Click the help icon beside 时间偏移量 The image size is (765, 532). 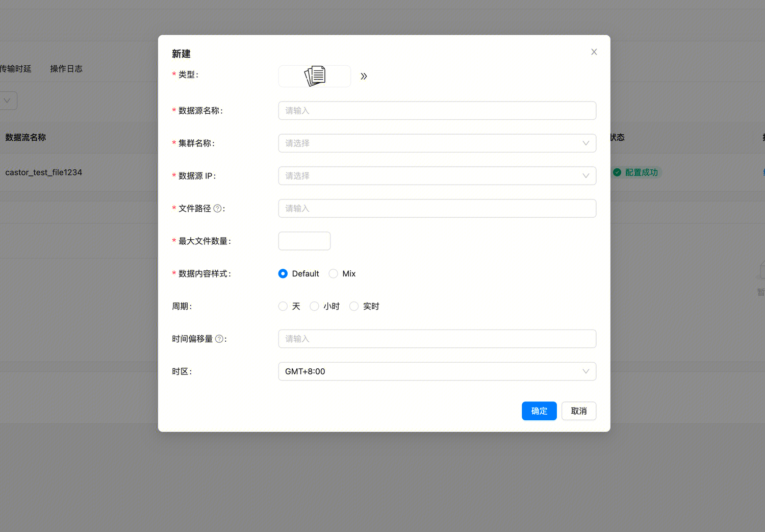point(219,339)
